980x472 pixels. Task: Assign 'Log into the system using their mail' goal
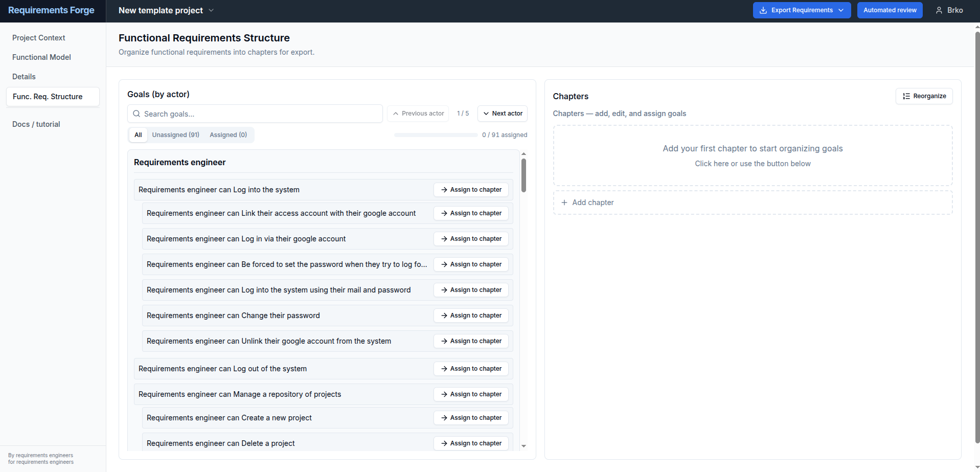pos(471,290)
